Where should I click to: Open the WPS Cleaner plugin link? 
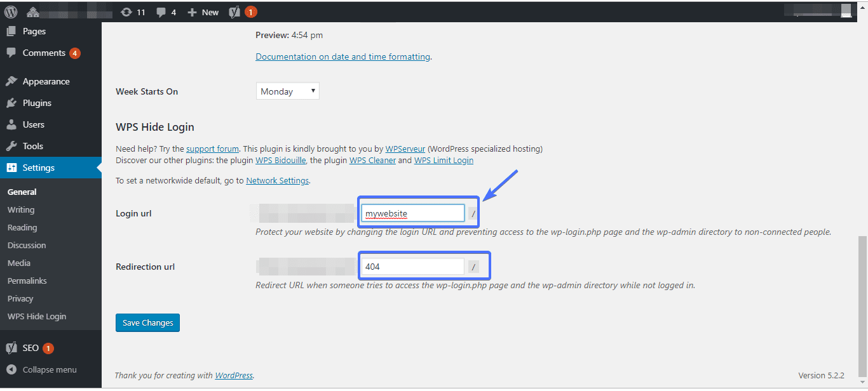point(372,161)
